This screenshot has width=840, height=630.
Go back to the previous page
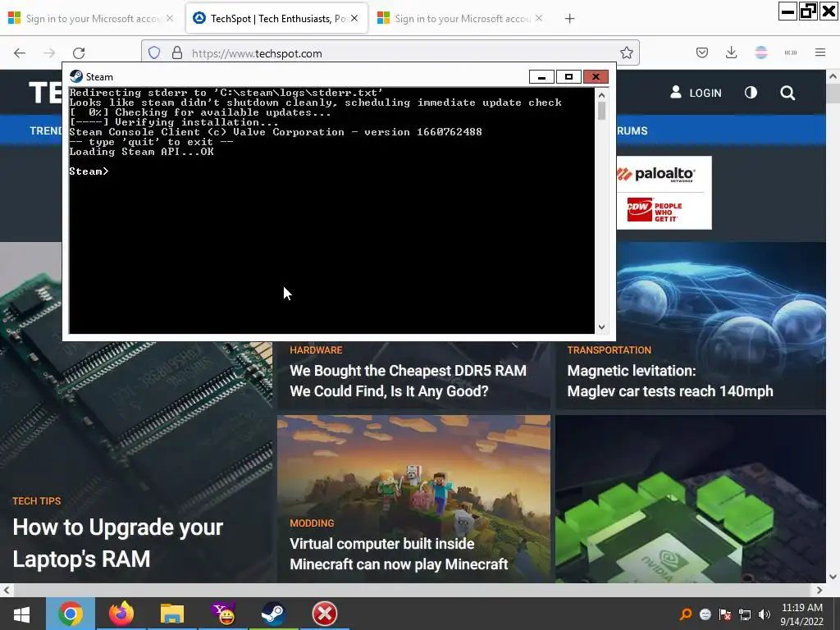(20, 53)
